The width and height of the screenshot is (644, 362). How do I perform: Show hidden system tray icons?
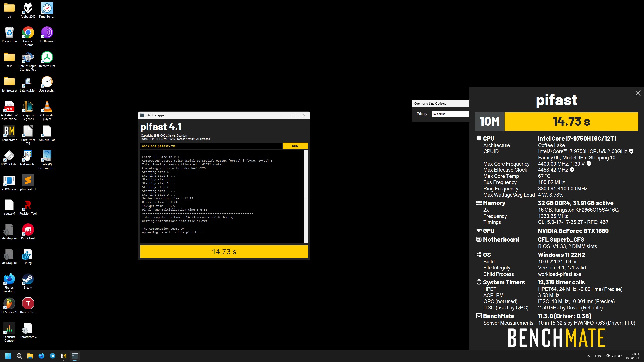(588, 356)
